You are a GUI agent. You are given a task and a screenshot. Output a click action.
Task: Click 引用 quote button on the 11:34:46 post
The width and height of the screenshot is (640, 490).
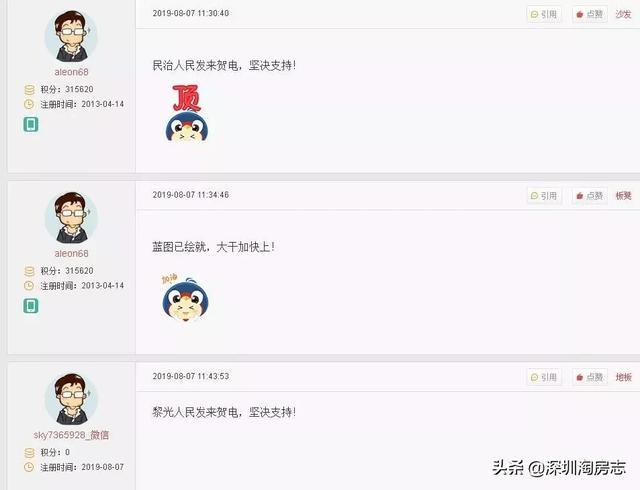[x=544, y=196]
